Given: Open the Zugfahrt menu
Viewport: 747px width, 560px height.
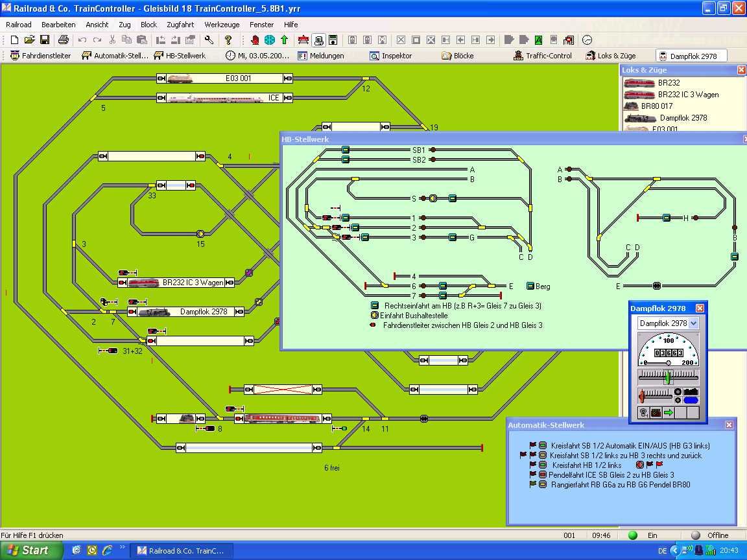Looking at the screenshot, I should click(180, 25).
